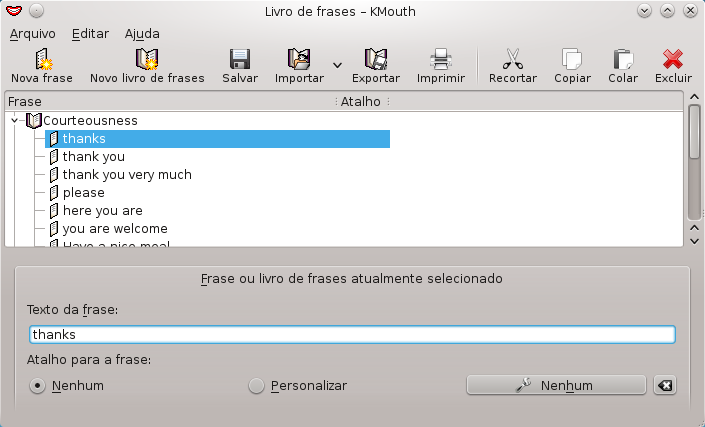
Task: Collapse the Courteousness tree node
Action: click(15, 121)
